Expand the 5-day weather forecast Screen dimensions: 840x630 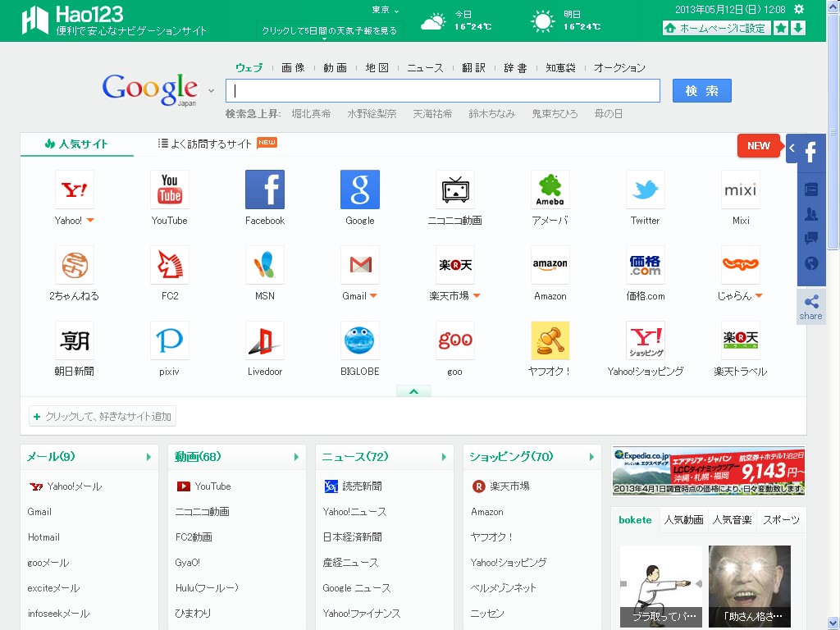pos(330,30)
